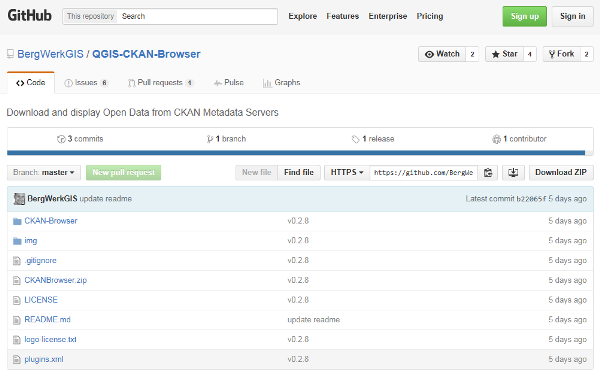Star this repository
Viewport: 600px width, 373px height.
pyautogui.click(x=504, y=54)
